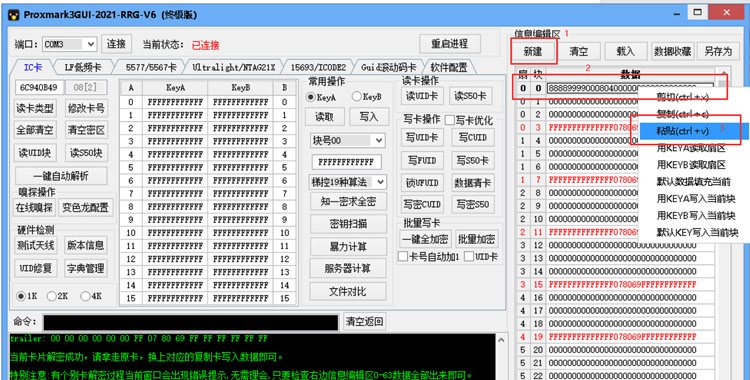Click the 读卡类型 button

35,108
